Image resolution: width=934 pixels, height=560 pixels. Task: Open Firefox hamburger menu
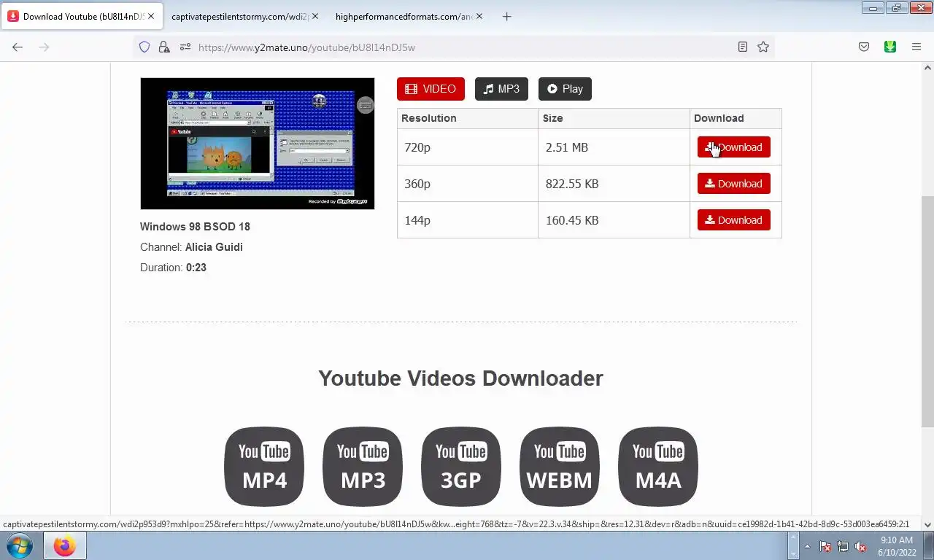pos(916,47)
